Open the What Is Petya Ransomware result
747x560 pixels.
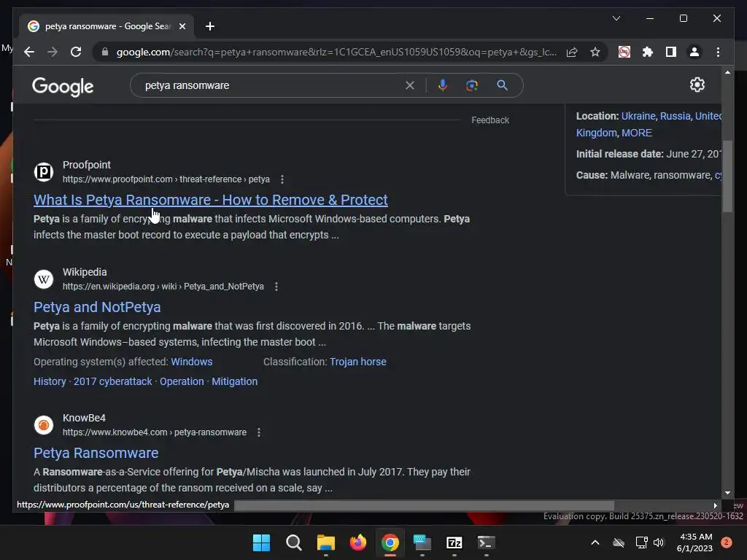click(x=211, y=200)
